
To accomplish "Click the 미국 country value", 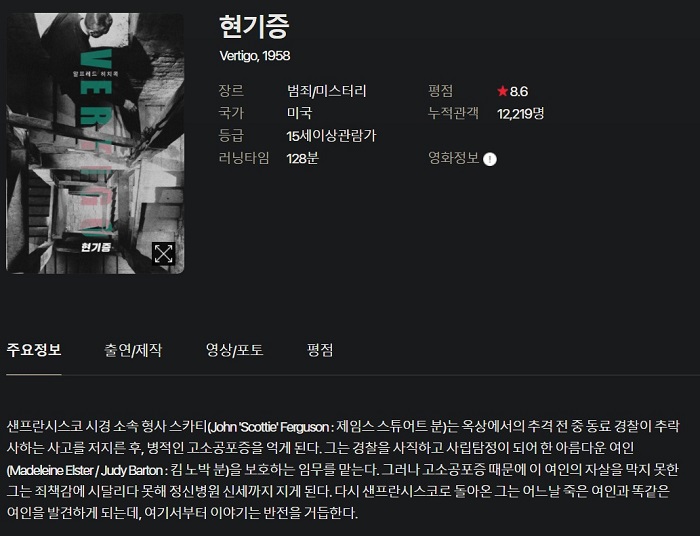I will pos(299,113).
